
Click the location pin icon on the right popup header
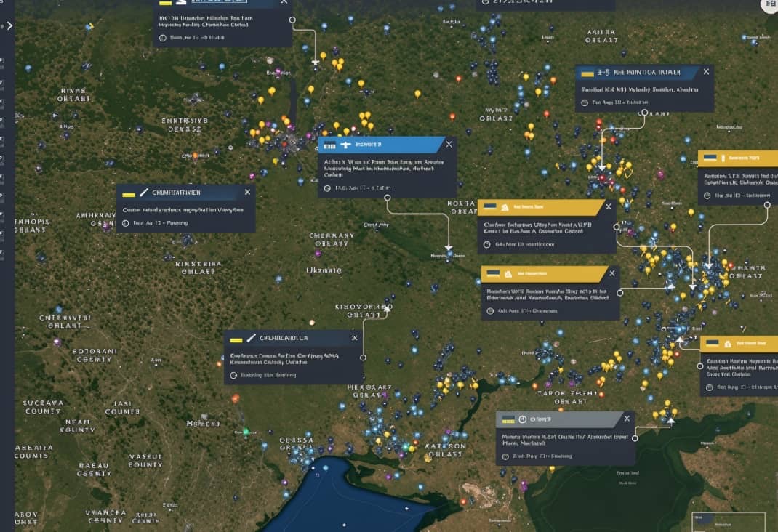click(723, 158)
